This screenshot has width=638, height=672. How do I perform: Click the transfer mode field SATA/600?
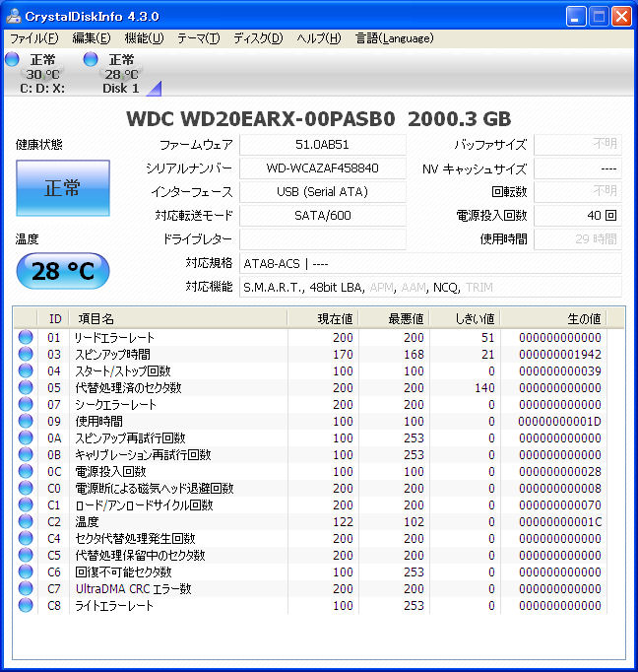(x=322, y=216)
